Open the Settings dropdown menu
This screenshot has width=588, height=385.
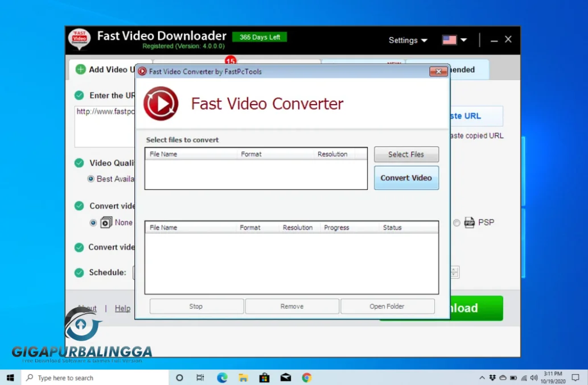pyautogui.click(x=408, y=40)
